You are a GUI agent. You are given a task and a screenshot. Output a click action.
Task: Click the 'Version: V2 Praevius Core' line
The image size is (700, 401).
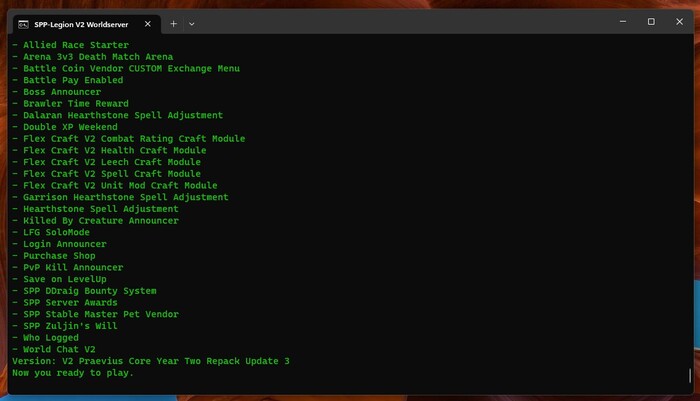(x=151, y=361)
